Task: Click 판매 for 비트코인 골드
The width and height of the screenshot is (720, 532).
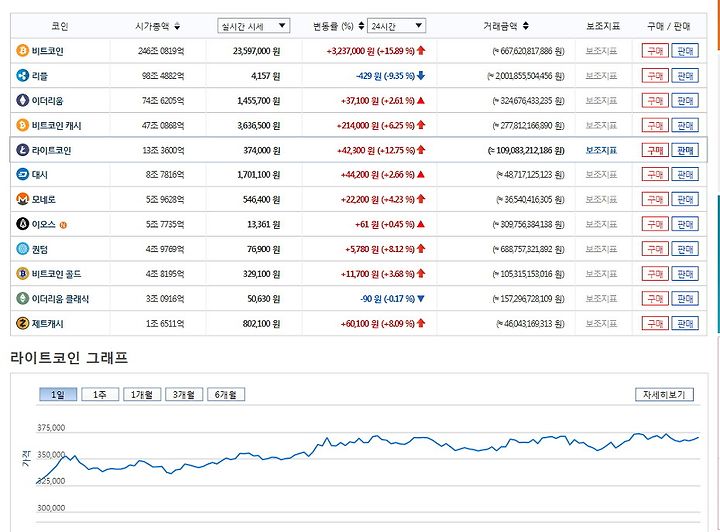Action: pyautogui.click(x=685, y=274)
